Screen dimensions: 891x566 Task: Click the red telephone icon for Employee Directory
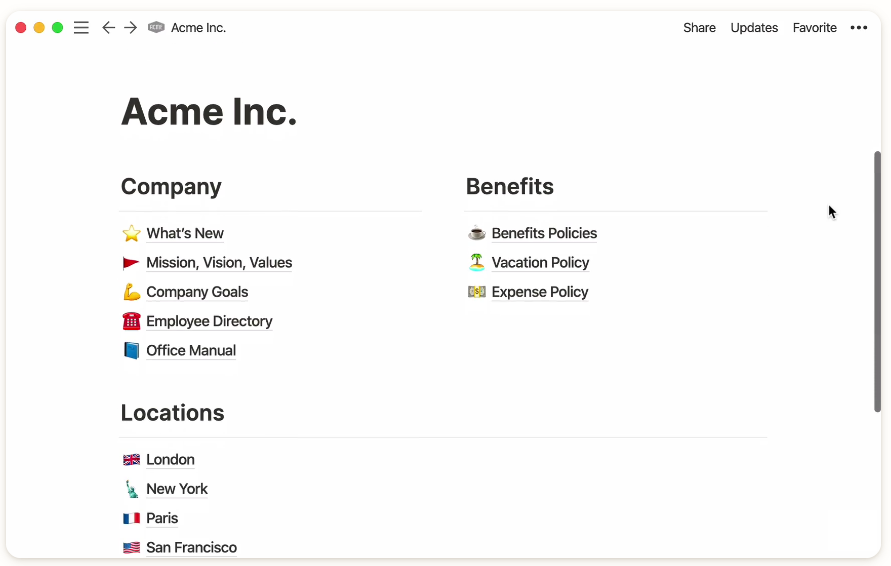pyautogui.click(x=131, y=321)
